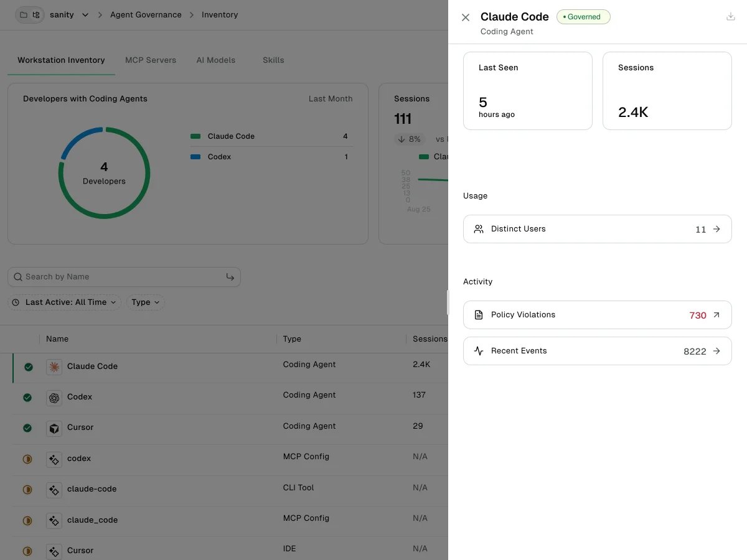
Task: Select the Codex row name
Action: click(80, 397)
